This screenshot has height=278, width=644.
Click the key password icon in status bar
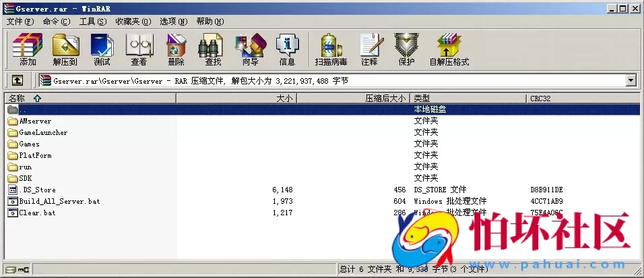click(24, 270)
